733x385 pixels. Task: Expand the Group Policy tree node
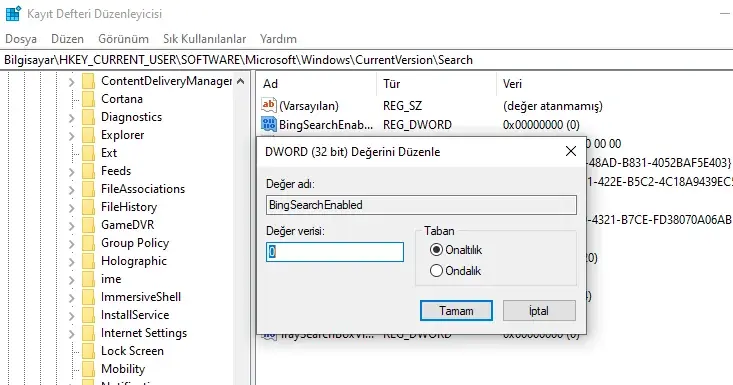(71, 244)
